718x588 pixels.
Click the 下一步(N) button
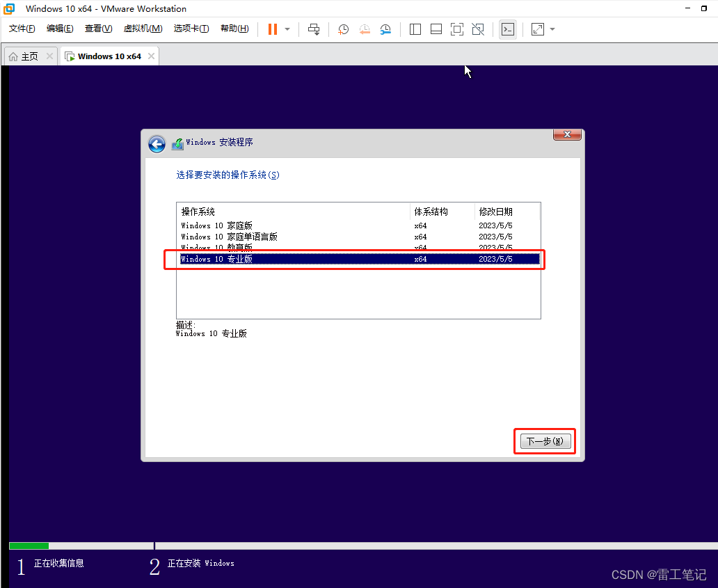545,441
